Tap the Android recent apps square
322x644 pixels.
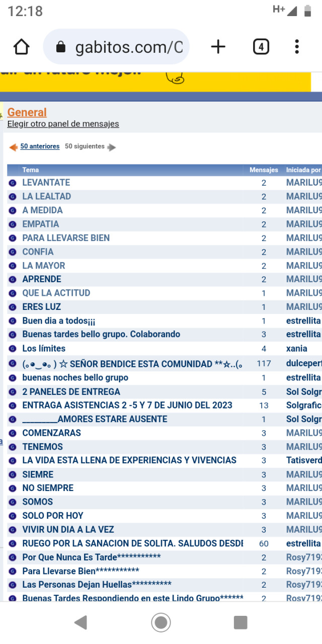click(x=240, y=623)
